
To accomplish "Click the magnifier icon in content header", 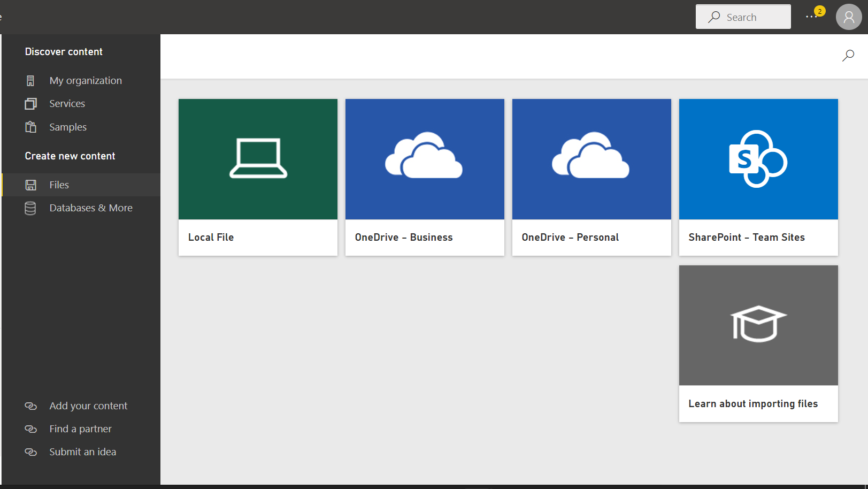I will [848, 55].
